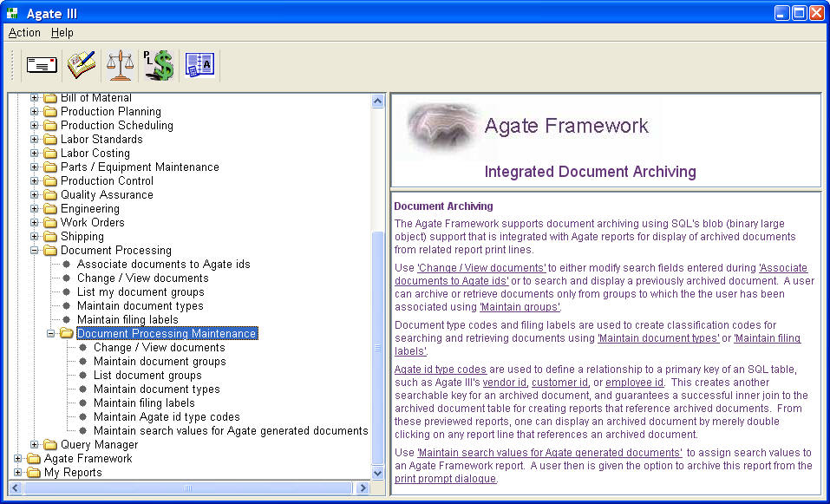
Task: Click the tree horizontal scrollbar left arrow
Action: click(x=16, y=488)
